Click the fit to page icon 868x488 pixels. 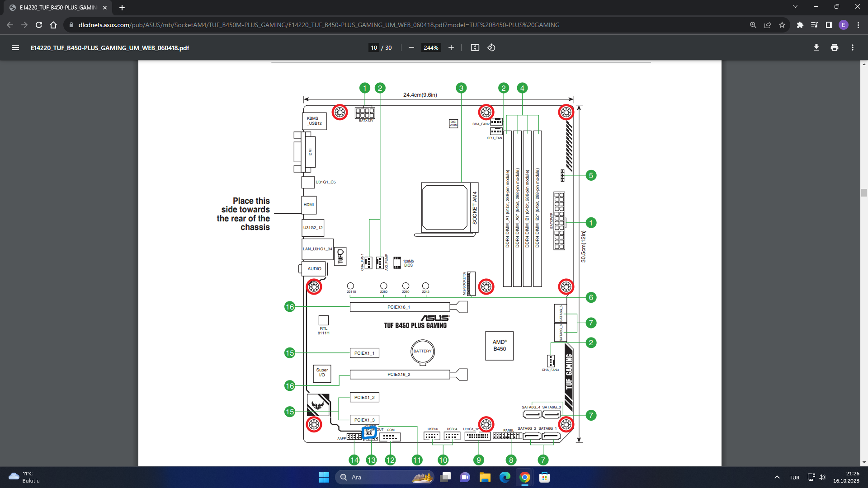(x=475, y=47)
